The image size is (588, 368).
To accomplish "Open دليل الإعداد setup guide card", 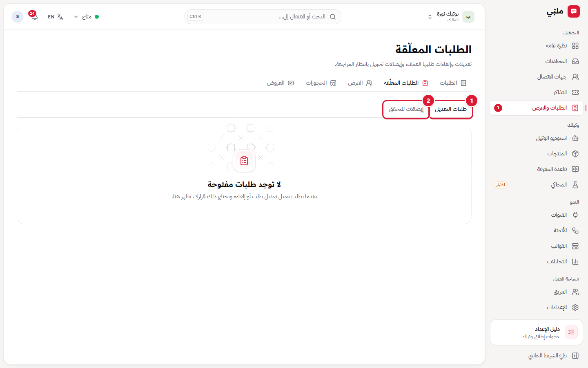I will [x=537, y=332].
